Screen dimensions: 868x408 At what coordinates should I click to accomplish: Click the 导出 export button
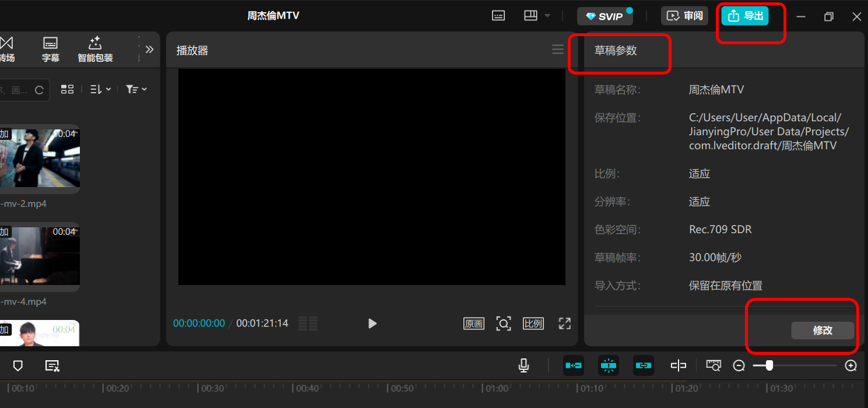(745, 16)
